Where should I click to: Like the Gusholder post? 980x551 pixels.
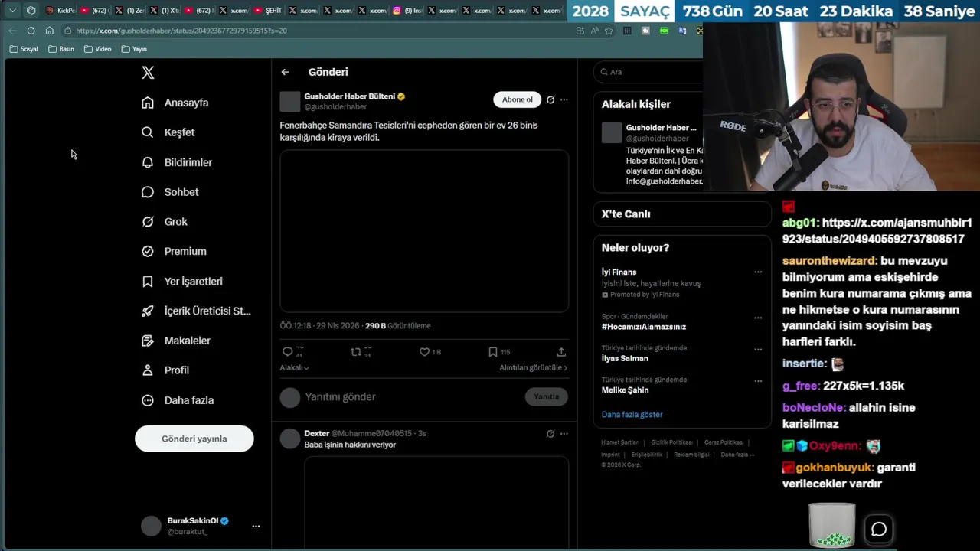(x=424, y=352)
